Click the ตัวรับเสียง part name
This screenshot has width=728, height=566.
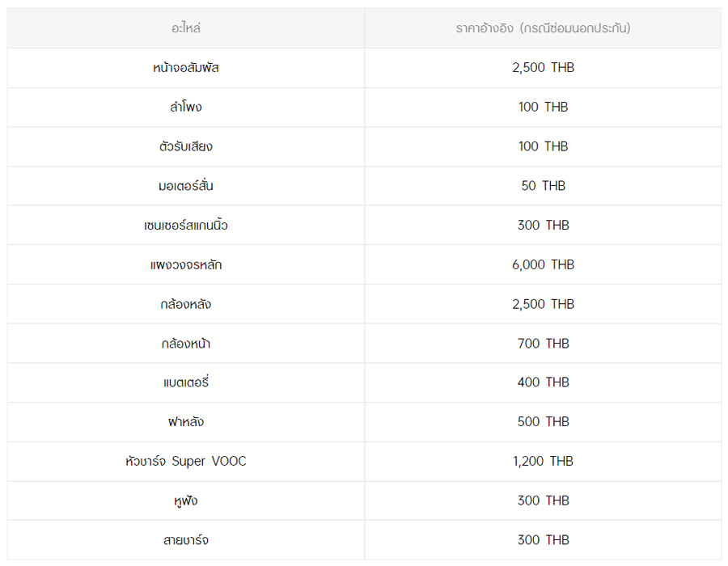point(186,146)
